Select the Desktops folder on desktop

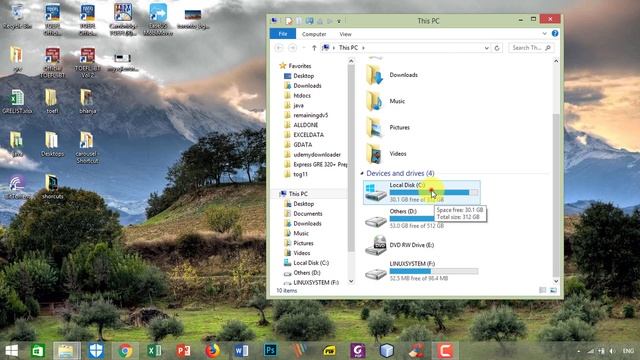[52, 144]
